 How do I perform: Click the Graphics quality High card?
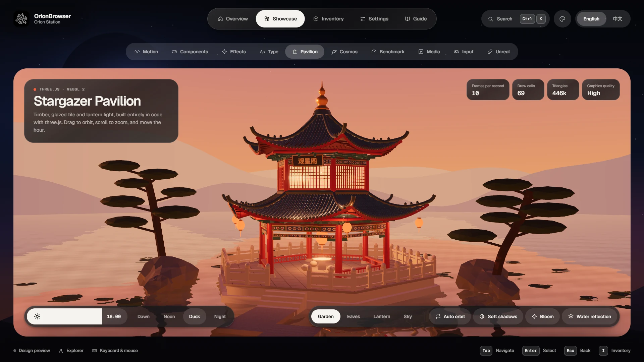[x=601, y=89]
